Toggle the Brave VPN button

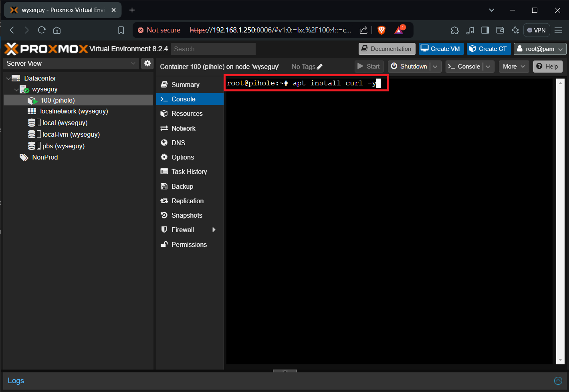537,30
